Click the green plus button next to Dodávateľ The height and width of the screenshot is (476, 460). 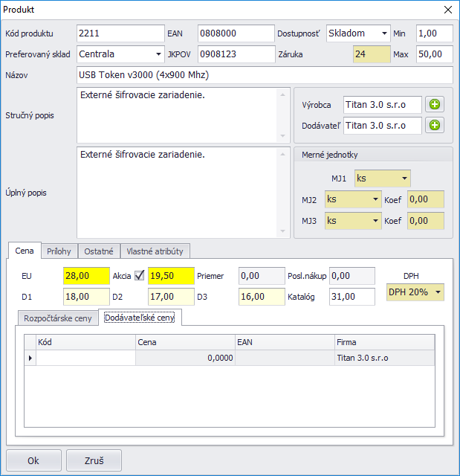click(x=435, y=126)
